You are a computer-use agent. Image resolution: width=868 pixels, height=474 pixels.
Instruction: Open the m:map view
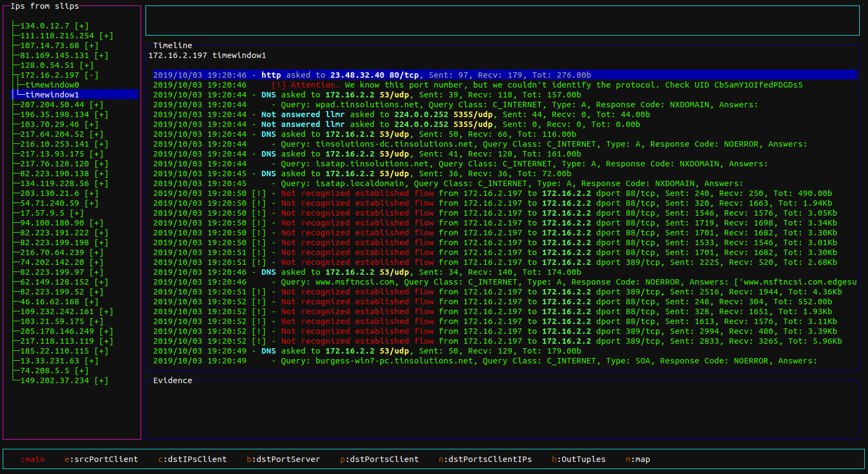[638, 459]
